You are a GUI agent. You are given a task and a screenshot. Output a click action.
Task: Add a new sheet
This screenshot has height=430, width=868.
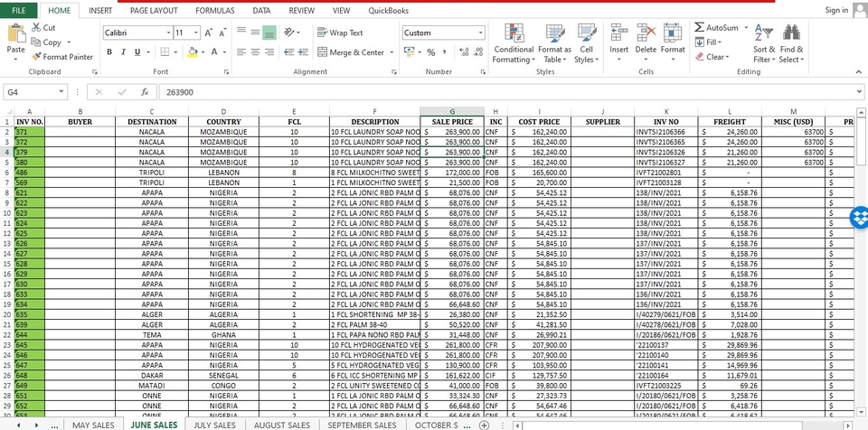pyautogui.click(x=484, y=425)
